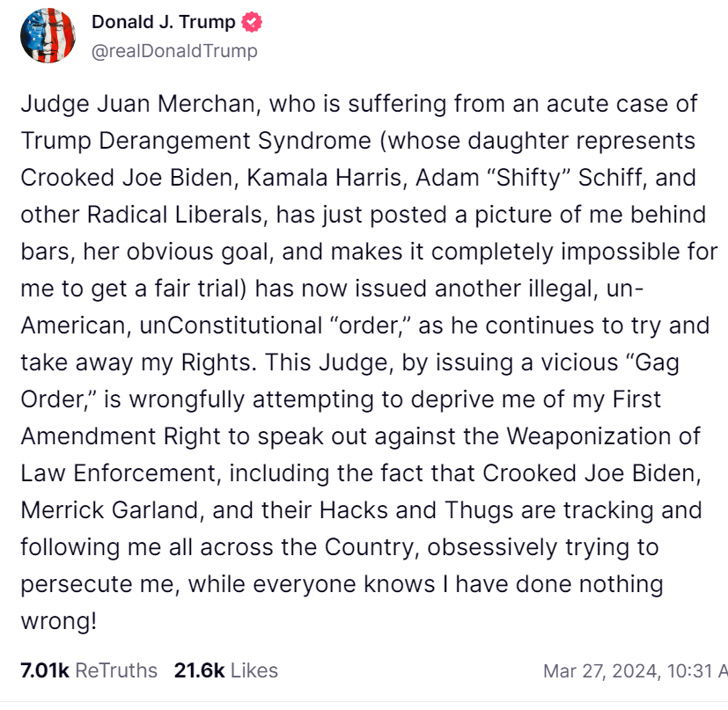This screenshot has width=728, height=710.
Task: Click the profile image in the post header
Action: [48, 37]
